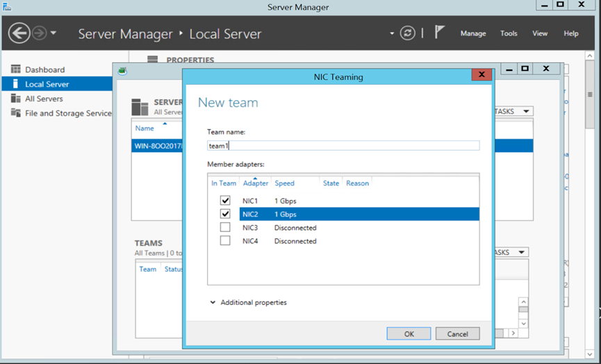Viewport: 601px width, 364px height.
Task: Sort by In Team column header
Action: tap(224, 183)
